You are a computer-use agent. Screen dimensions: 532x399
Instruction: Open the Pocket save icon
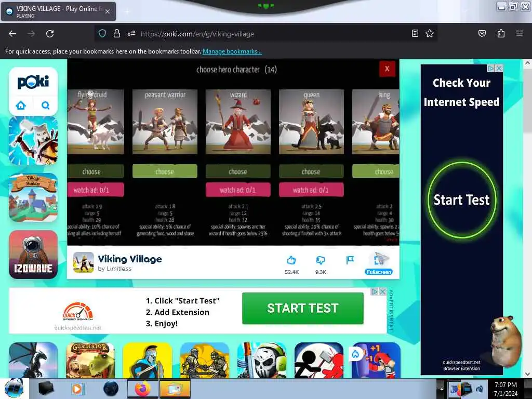click(x=482, y=33)
